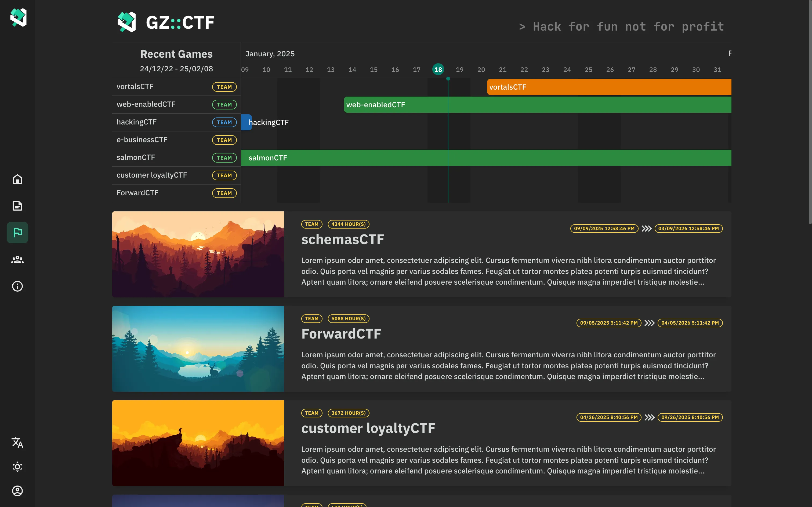The height and width of the screenshot is (507, 812).
Task: Click the small logo at top of sidebar
Action: coord(17,17)
